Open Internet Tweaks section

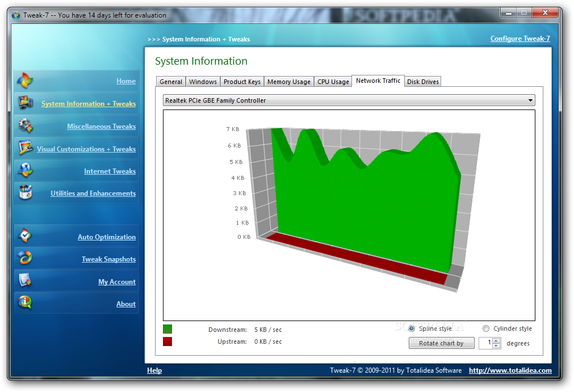110,171
